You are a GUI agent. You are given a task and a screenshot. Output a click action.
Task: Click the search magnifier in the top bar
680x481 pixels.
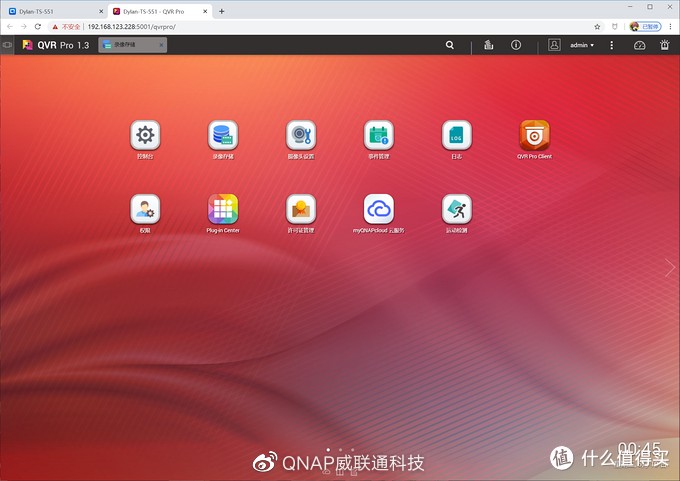coord(450,45)
